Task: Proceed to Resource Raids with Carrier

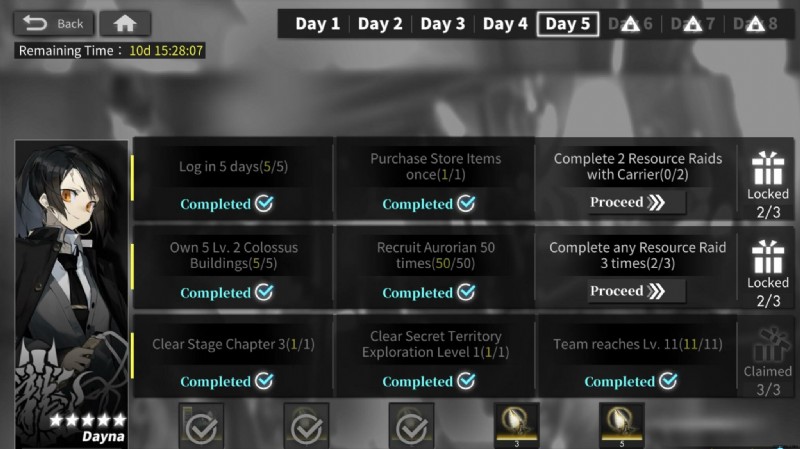Action: point(636,202)
